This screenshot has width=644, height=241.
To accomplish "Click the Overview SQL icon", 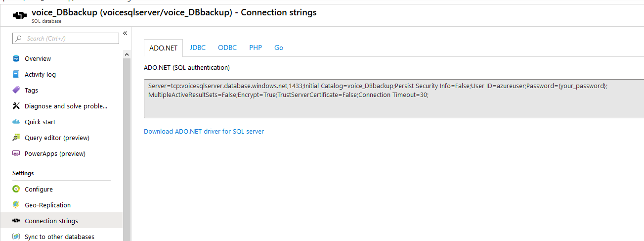I will (x=16, y=58).
